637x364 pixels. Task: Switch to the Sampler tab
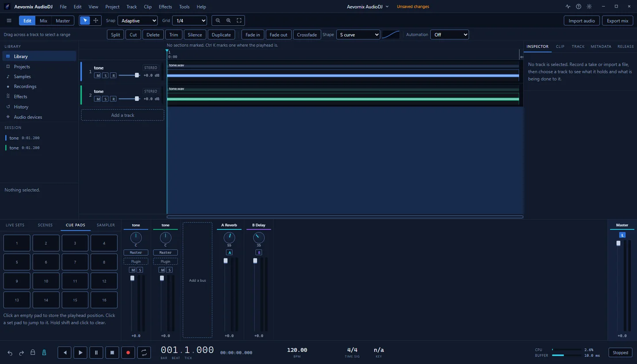[x=106, y=225]
